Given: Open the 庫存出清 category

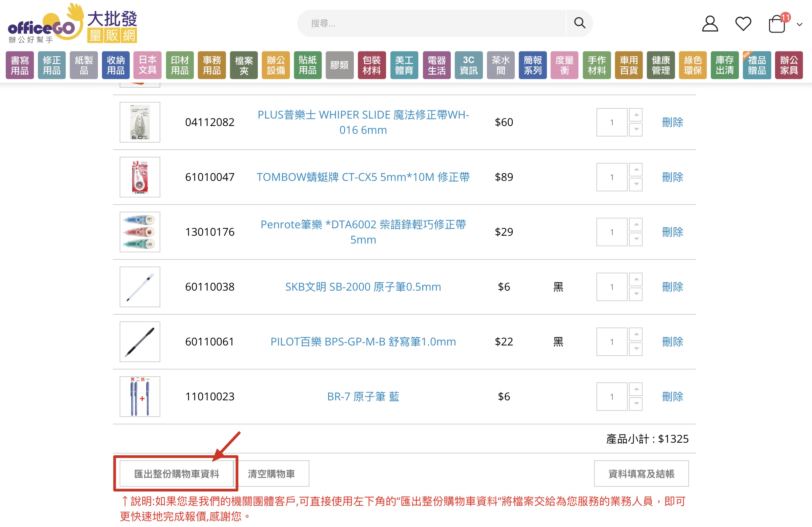Looking at the screenshot, I should pyautogui.click(x=725, y=65).
